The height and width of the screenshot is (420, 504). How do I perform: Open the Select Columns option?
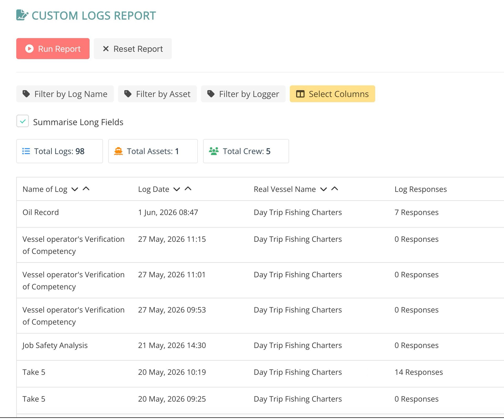click(332, 94)
